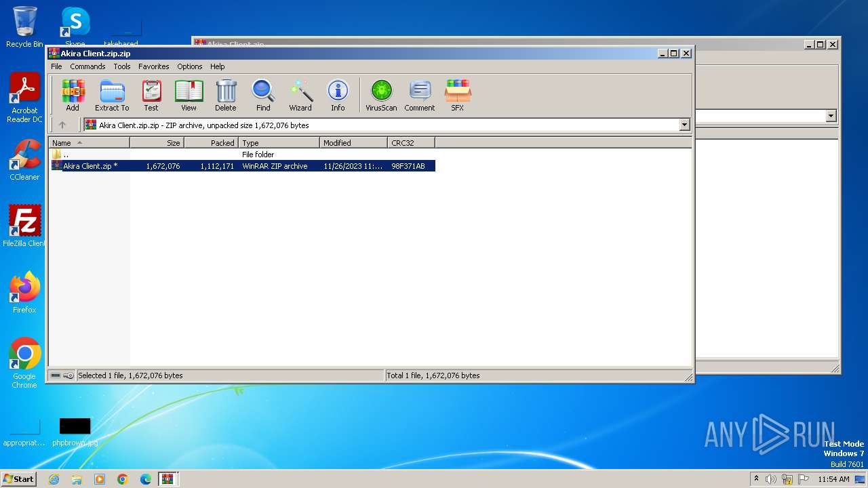The height and width of the screenshot is (488, 868).
Task: Open Skype desktop shortcut
Action: 75,27
